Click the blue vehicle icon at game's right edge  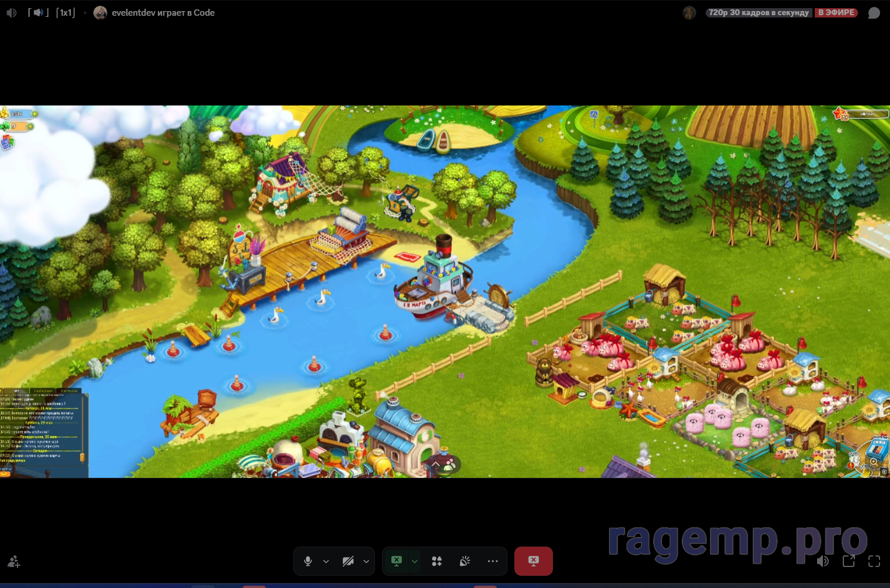tap(878, 449)
